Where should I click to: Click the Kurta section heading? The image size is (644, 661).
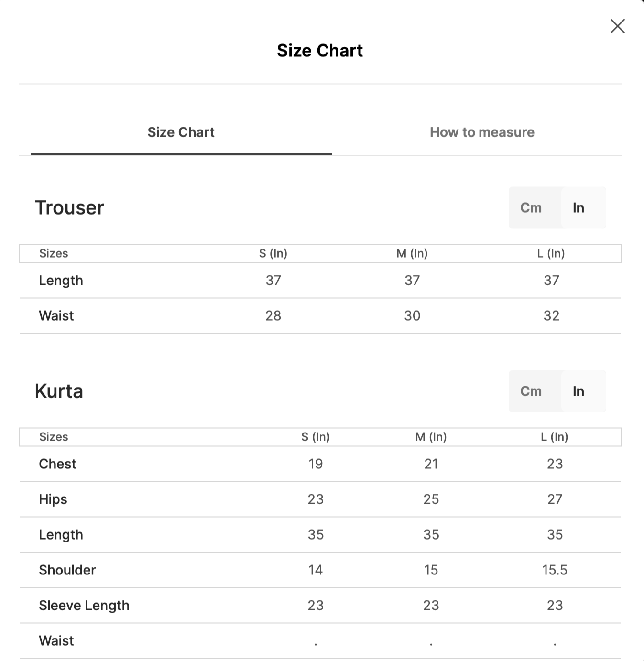59,391
